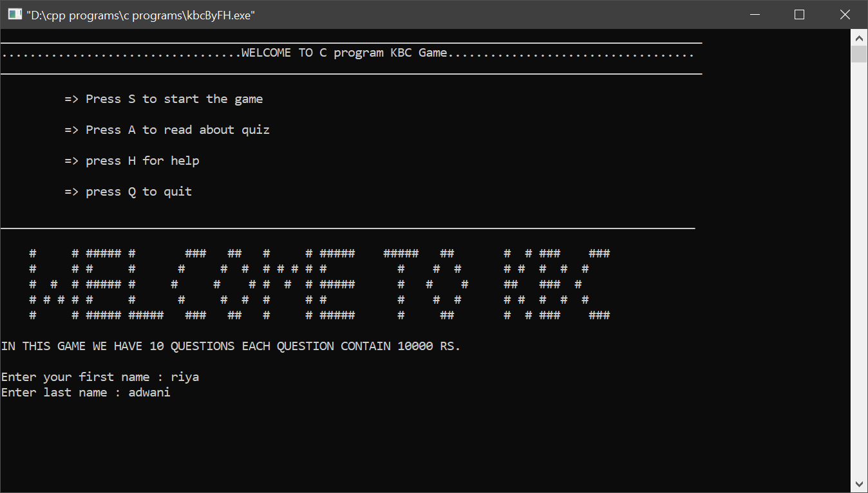
Task: Click the console application icon in title bar
Action: (x=14, y=14)
